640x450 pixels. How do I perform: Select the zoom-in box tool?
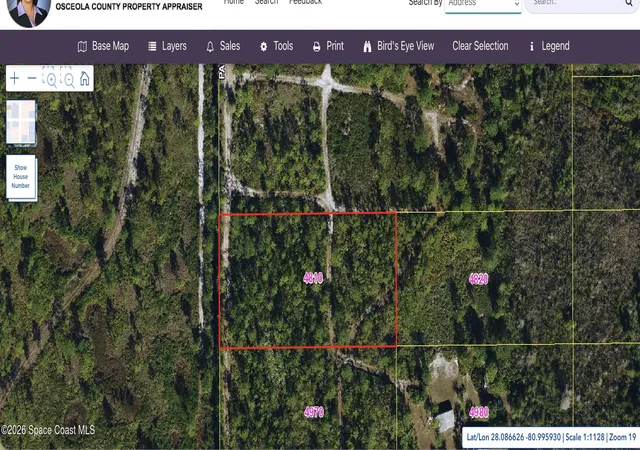(50, 78)
